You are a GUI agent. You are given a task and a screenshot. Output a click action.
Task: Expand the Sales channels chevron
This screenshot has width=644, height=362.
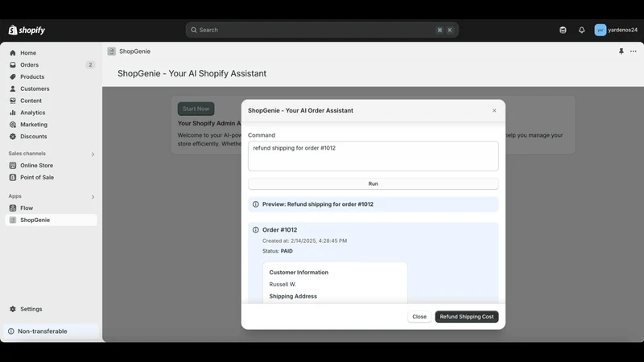click(93, 154)
